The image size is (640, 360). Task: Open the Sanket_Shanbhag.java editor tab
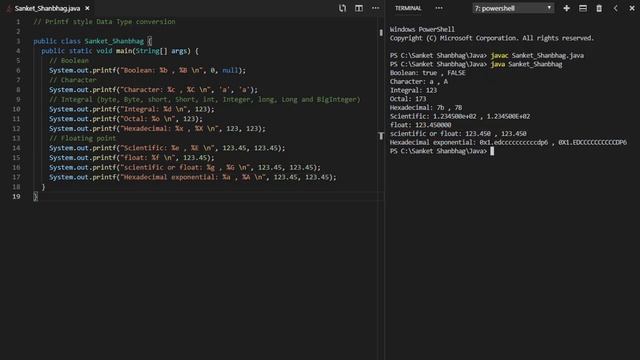[47, 8]
